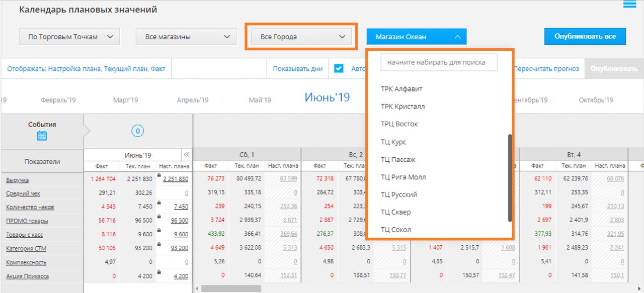
Task: Click left arrow of the horizontal table scrollbar
Action: click(x=197, y=289)
